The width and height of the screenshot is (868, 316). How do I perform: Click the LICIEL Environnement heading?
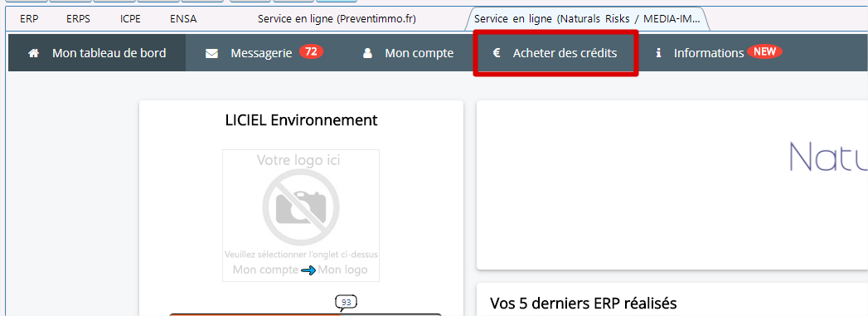tap(301, 120)
